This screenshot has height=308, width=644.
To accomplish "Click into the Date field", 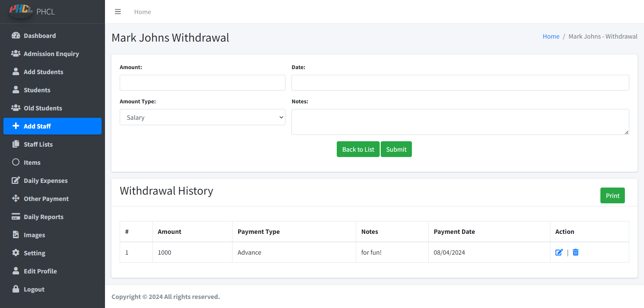I will click(460, 83).
